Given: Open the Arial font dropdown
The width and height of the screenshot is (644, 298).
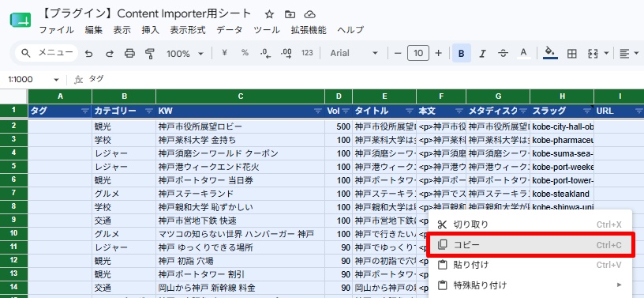Looking at the screenshot, I should coord(354,53).
